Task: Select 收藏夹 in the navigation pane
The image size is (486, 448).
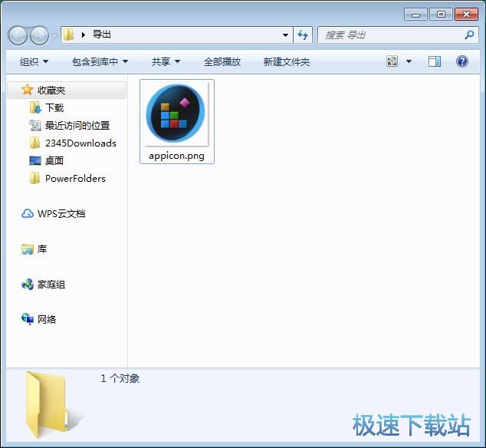Action: click(67, 90)
